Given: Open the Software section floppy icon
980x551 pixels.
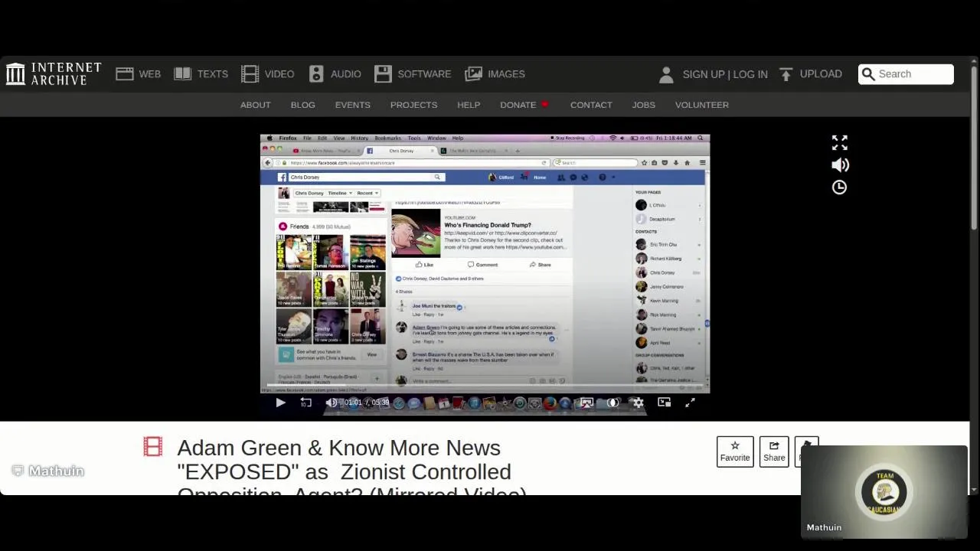Looking at the screenshot, I should tap(383, 74).
